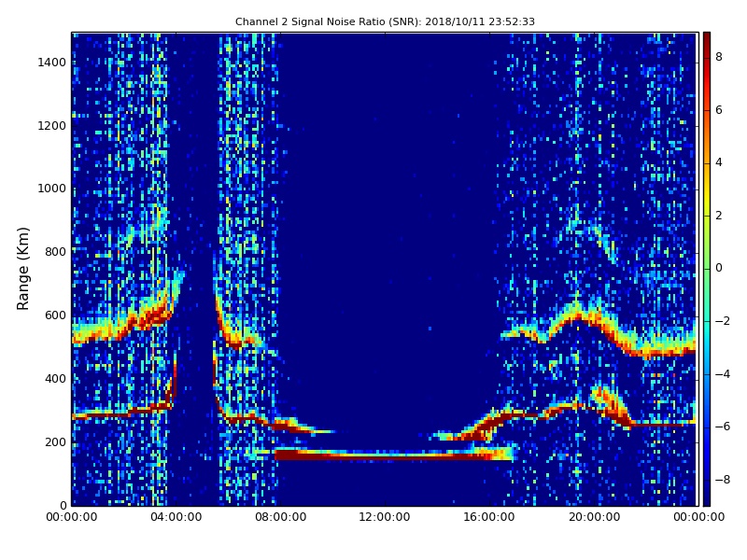The height and width of the screenshot is (560, 747).
Task: Click the dark blue bottom of the colorbar
Action: [707, 496]
